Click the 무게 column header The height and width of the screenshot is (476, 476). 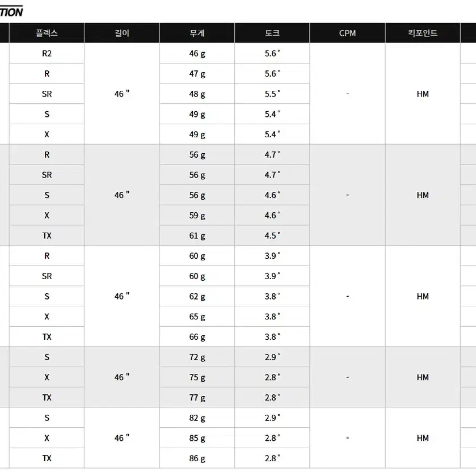[x=197, y=33]
